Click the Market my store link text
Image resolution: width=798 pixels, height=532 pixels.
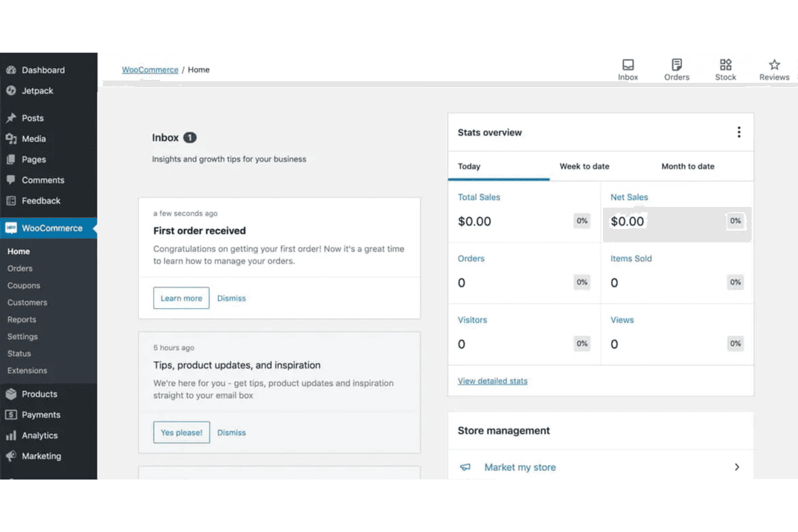point(519,467)
